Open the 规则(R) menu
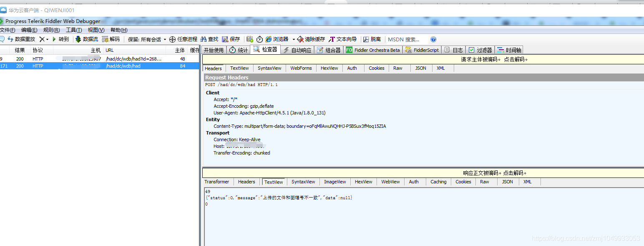Image resolution: width=644 pixels, height=246 pixels. pos(51,30)
